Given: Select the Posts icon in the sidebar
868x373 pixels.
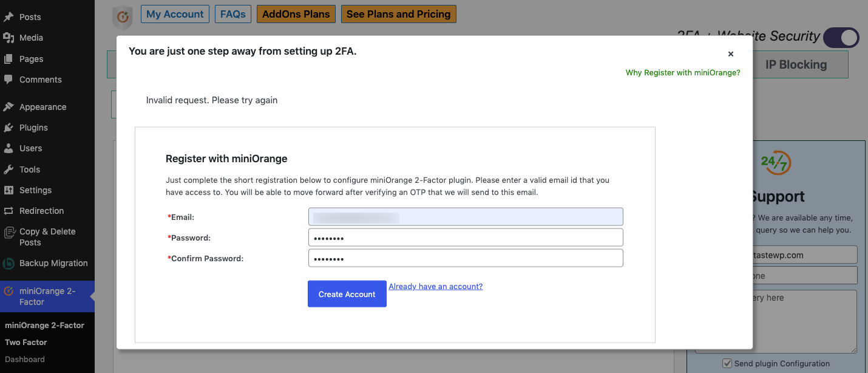Looking at the screenshot, I should [x=8, y=17].
